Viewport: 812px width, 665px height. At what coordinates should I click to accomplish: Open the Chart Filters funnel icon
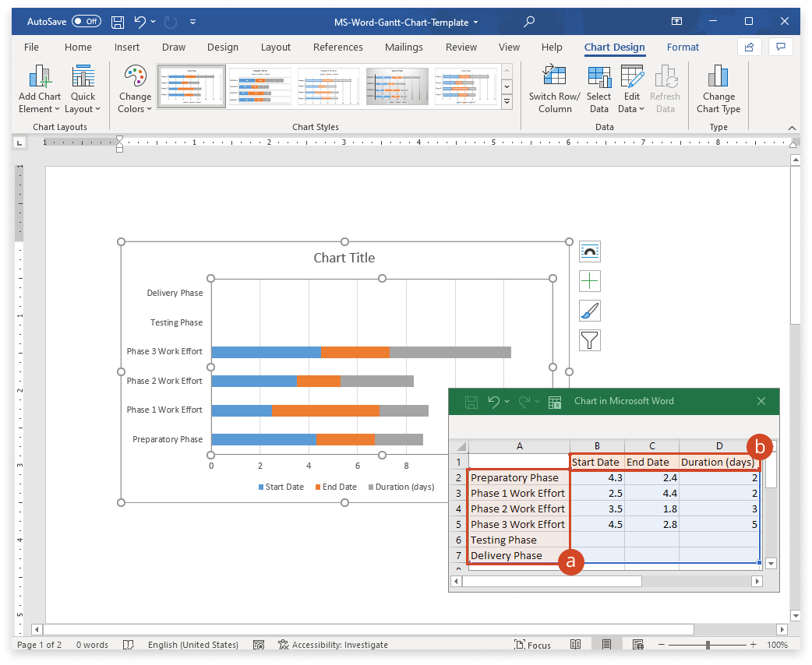tap(589, 340)
